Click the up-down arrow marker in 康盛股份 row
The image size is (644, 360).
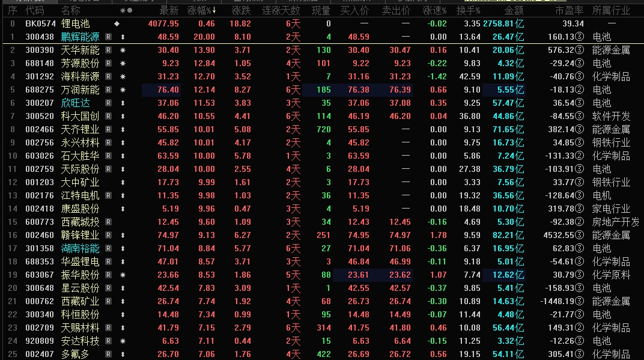pyautogui.click(x=123, y=209)
